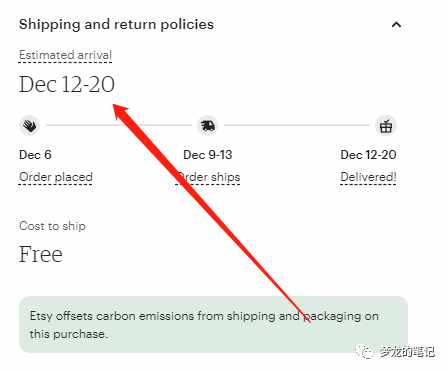Click the delivery truck ships icon
Screen dimensions: 448x371
208,126
